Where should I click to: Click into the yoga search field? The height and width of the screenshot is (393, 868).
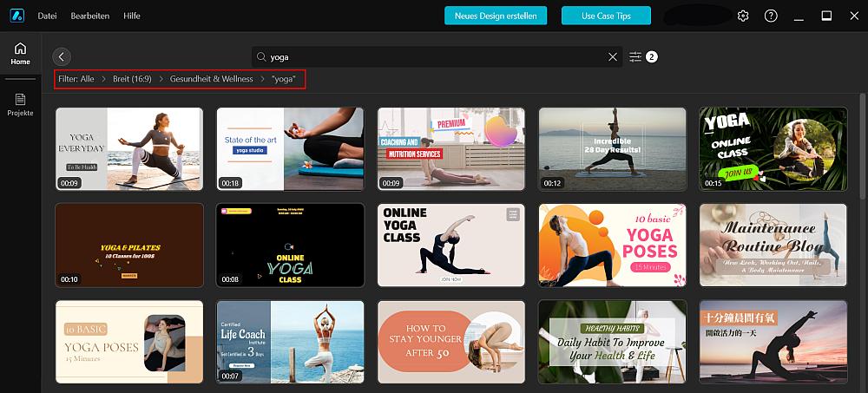[437, 56]
